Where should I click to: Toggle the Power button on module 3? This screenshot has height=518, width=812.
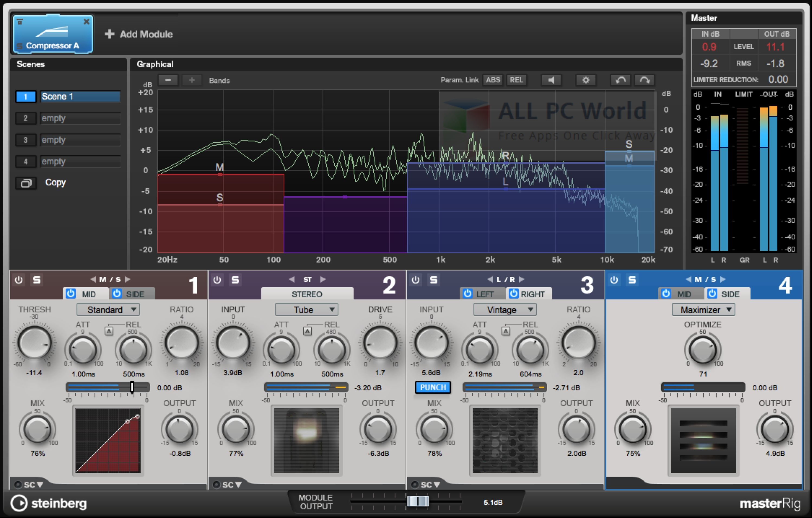(414, 279)
